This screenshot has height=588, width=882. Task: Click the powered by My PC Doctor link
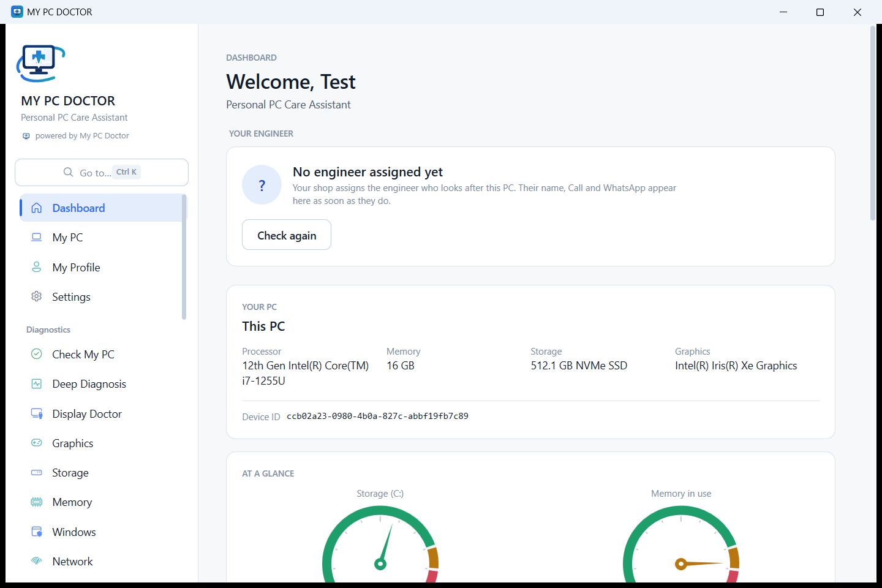click(76, 136)
